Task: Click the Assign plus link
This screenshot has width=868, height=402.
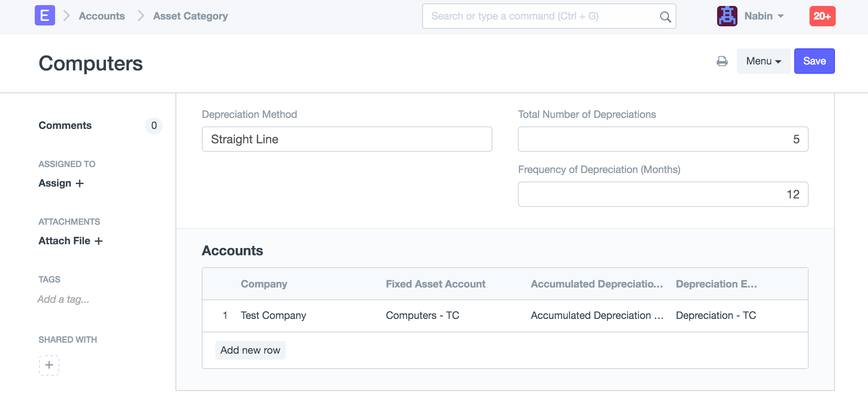Action: 61,183
